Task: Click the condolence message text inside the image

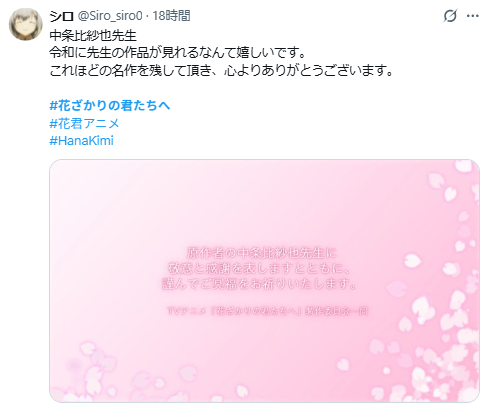Action: [259, 269]
